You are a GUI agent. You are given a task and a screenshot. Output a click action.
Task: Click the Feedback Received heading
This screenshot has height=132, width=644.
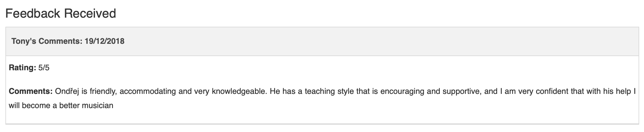pos(60,13)
